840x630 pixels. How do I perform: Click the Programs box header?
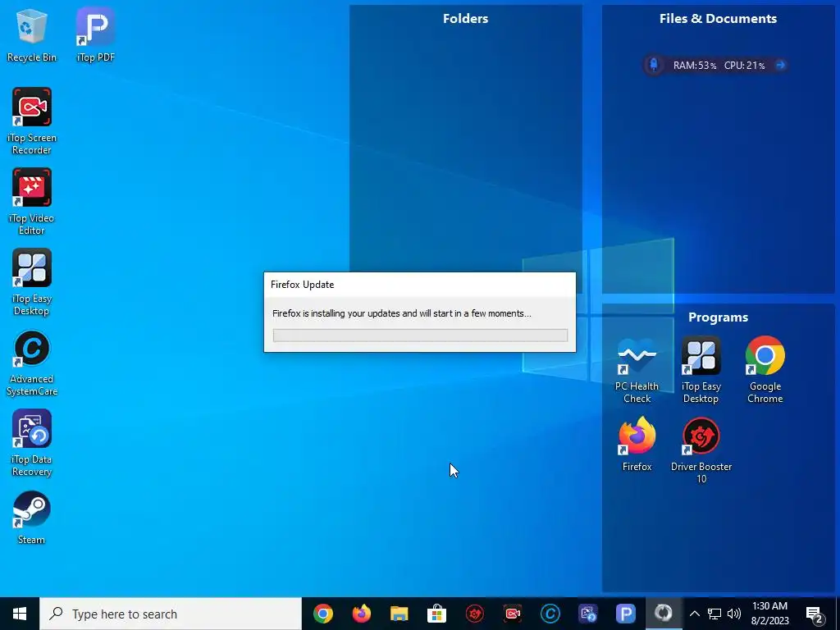click(718, 317)
